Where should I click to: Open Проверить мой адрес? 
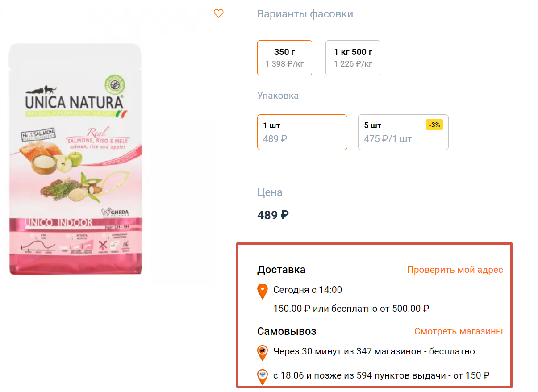tap(455, 270)
